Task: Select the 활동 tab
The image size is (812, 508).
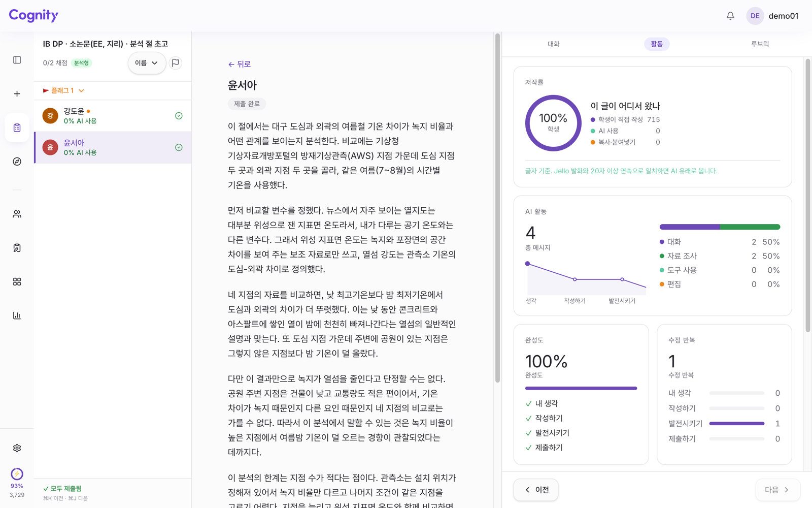Action: point(657,44)
